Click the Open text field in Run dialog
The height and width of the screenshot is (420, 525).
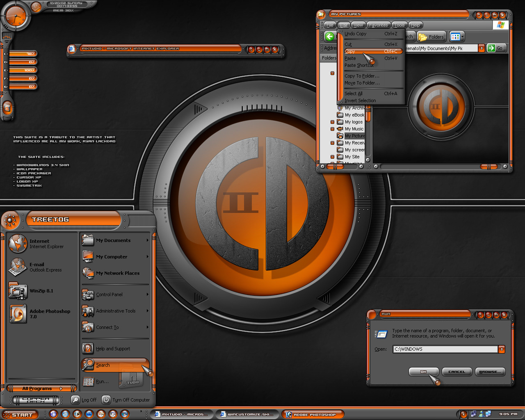point(445,349)
